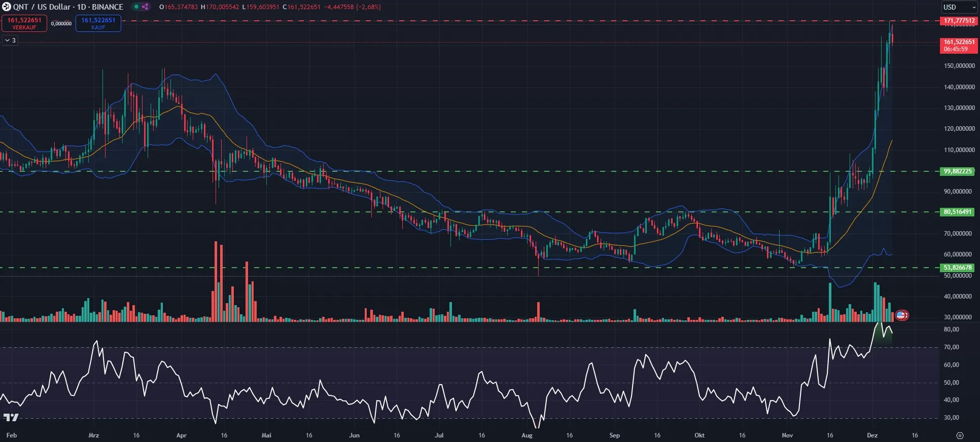Click the Okt label on time axis
Image resolution: width=980 pixels, height=442 pixels.
(x=699, y=435)
